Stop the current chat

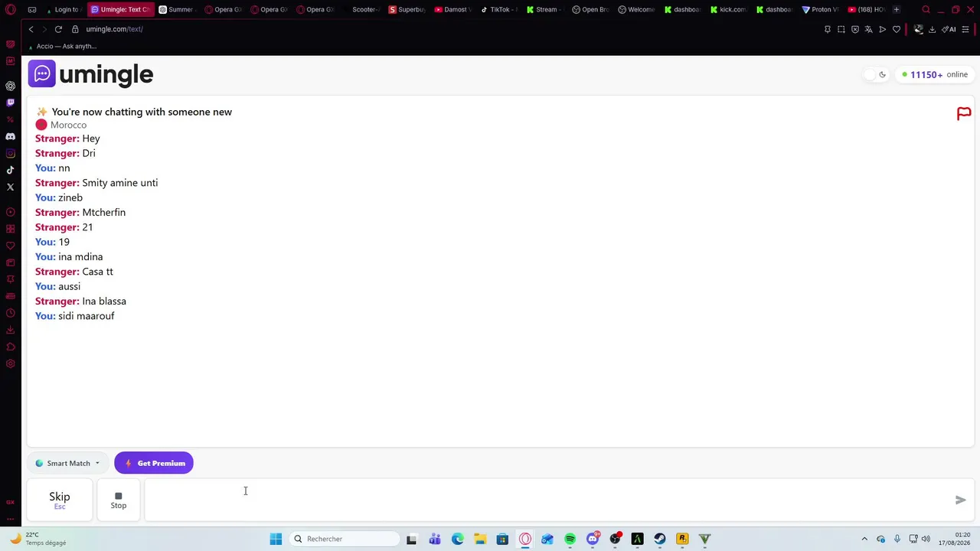click(119, 500)
